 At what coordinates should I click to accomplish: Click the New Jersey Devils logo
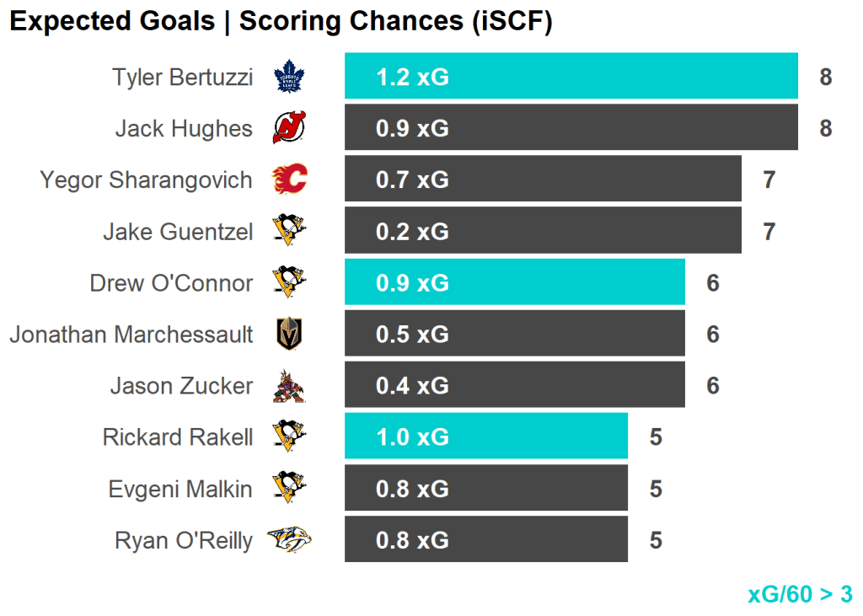click(x=289, y=129)
